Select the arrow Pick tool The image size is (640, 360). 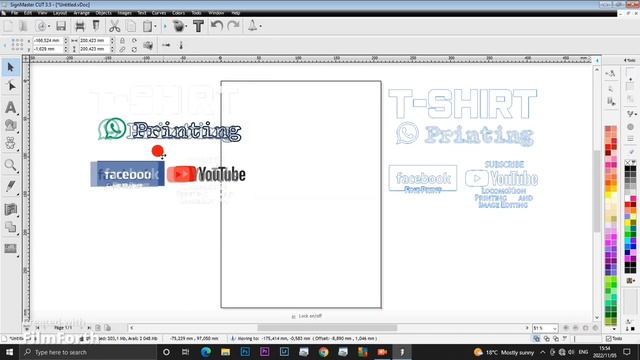click(x=11, y=67)
